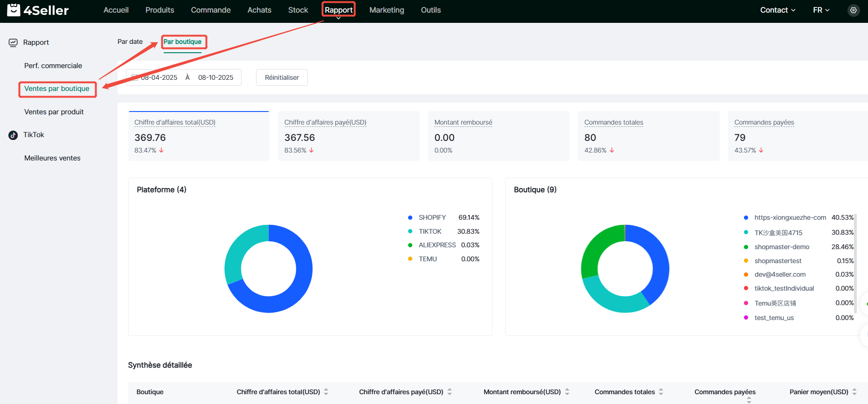Open Ventes par boutique report

point(57,89)
